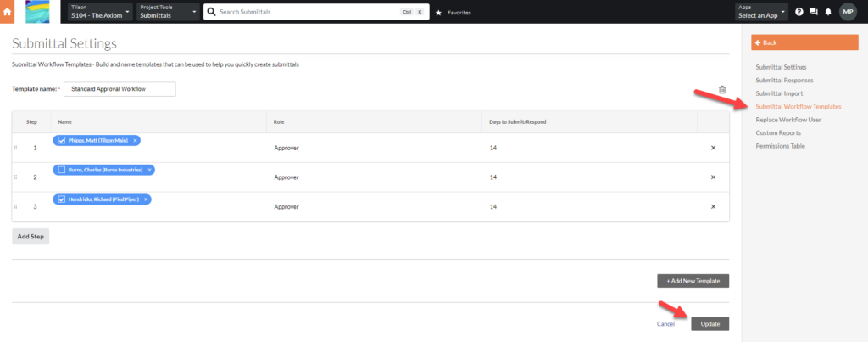Go to Submittal Workflow Templates in sidebar
The width and height of the screenshot is (868, 342).
[798, 106]
